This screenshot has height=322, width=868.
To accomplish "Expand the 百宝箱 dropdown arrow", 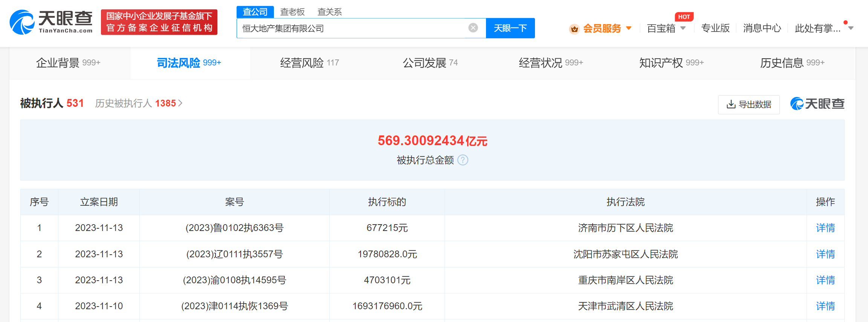I will pos(683,28).
